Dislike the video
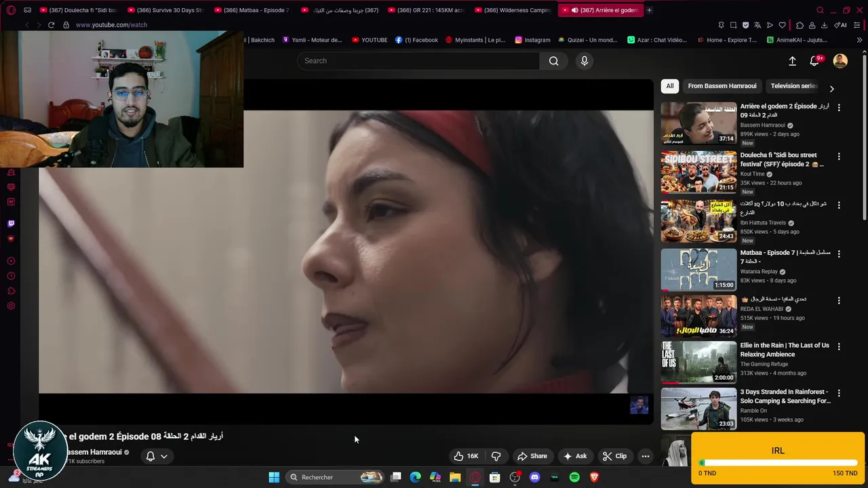The image size is (868, 488). point(496,456)
